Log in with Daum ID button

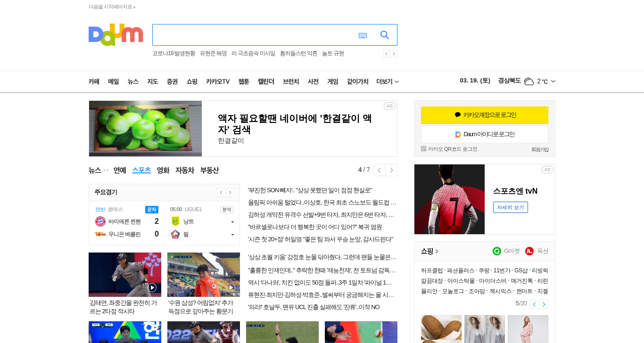point(485,134)
